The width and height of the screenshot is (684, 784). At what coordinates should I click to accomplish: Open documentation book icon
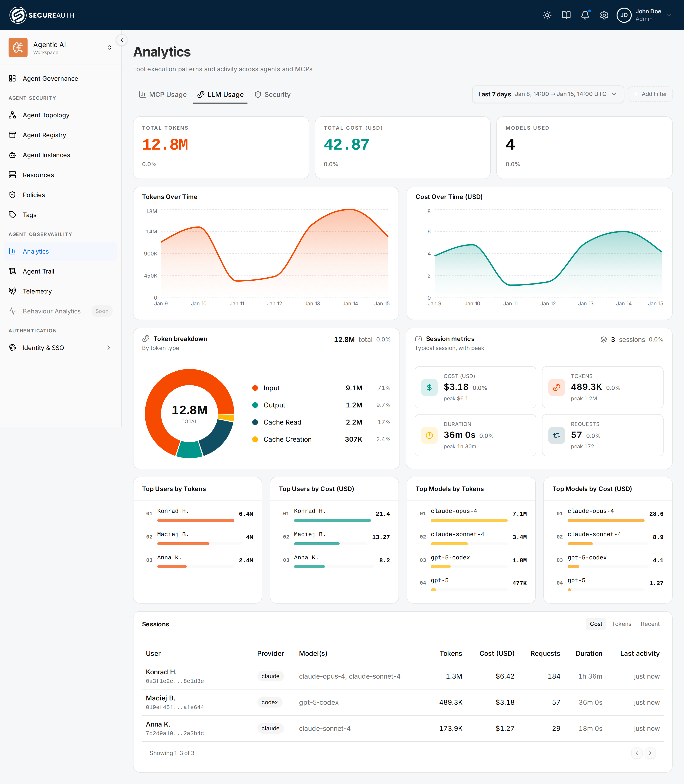[x=566, y=15]
